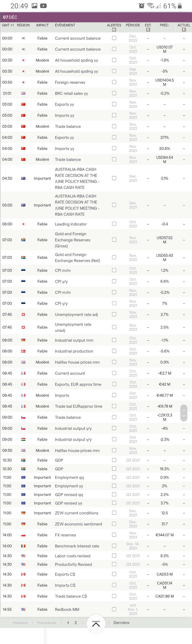
Task: Select page 1 in pagination
Action: 68,623
